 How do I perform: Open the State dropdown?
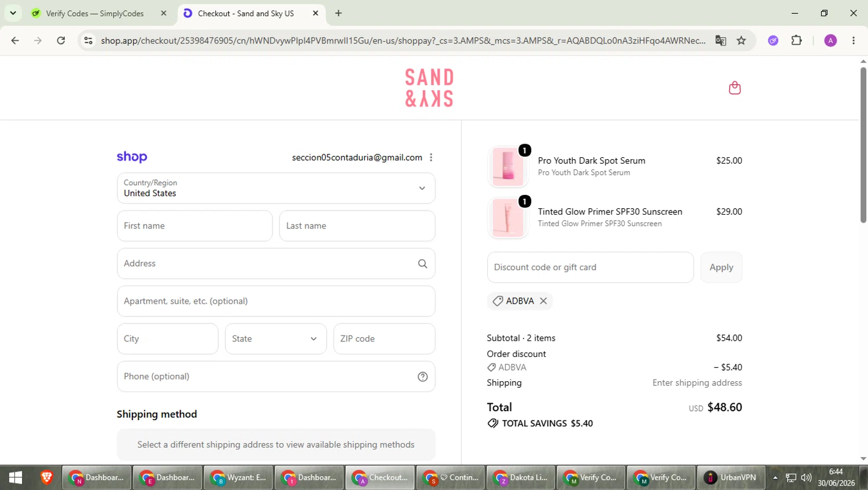tap(275, 339)
